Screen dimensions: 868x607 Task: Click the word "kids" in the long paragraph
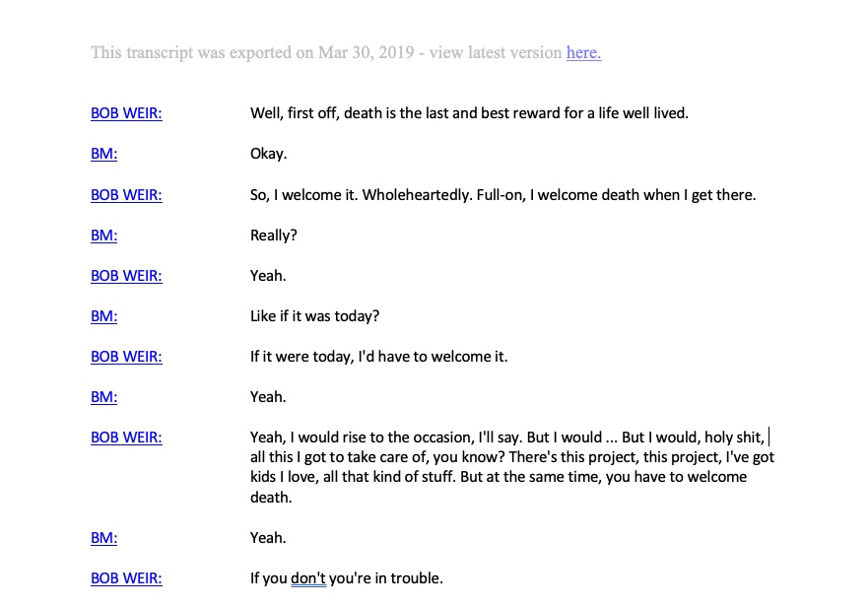pyautogui.click(x=266, y=478)
